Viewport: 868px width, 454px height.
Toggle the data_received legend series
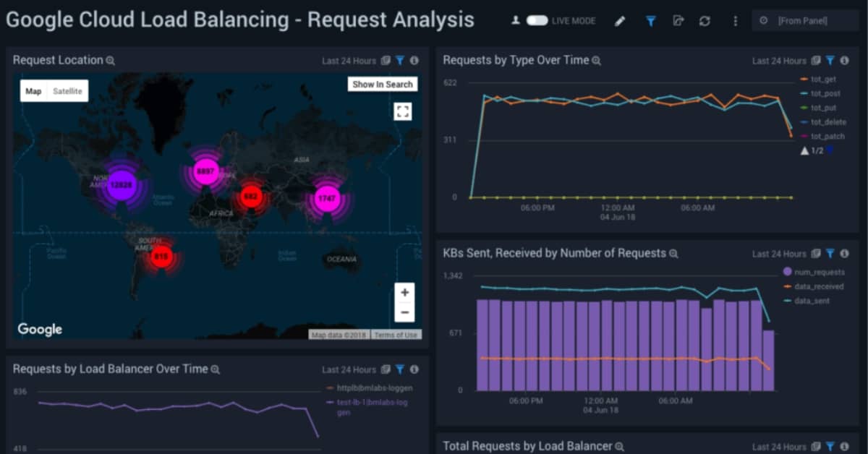[x=814, y=287]
